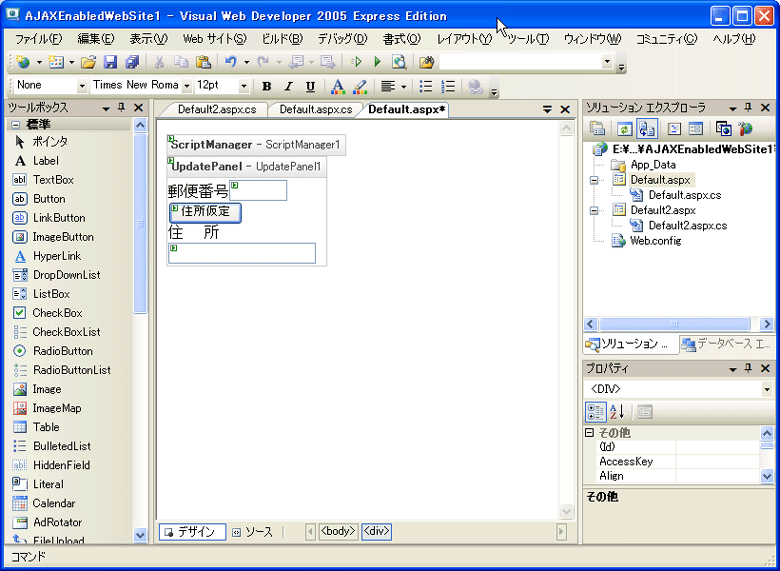This screenshot has width=780, height=571.
Task: Open the <DIV> object dropdown in Properties
Action: [767, 389]
